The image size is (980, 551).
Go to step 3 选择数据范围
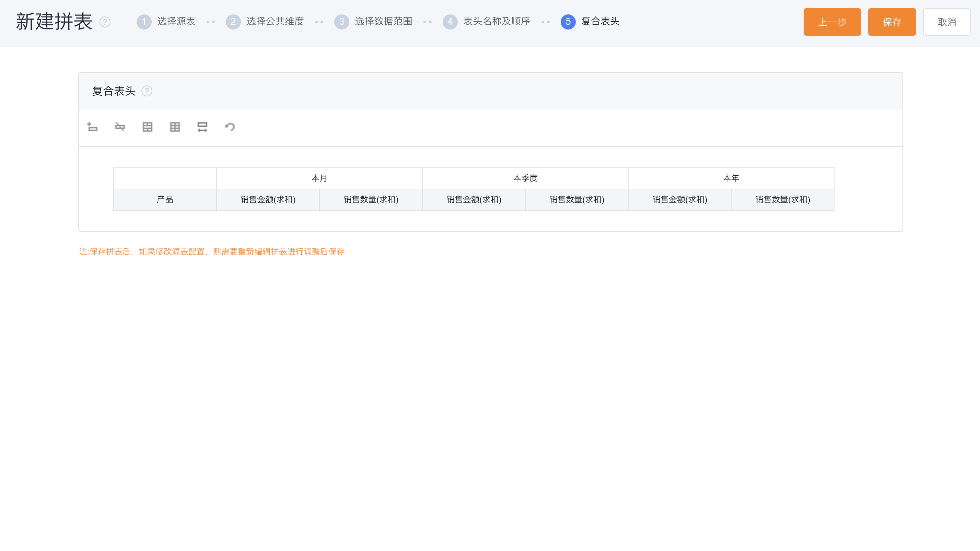[374, 21]
